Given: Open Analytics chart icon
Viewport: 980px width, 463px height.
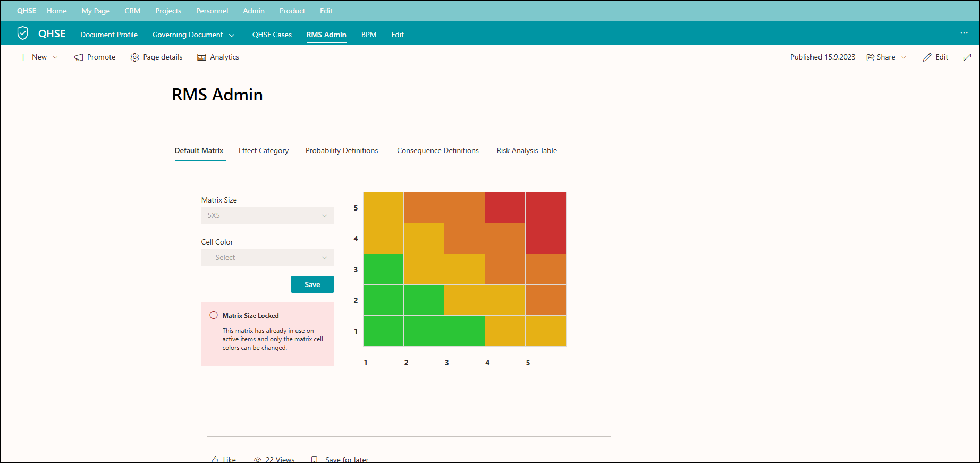Looking at the screenshot, I should click(201, 57).
